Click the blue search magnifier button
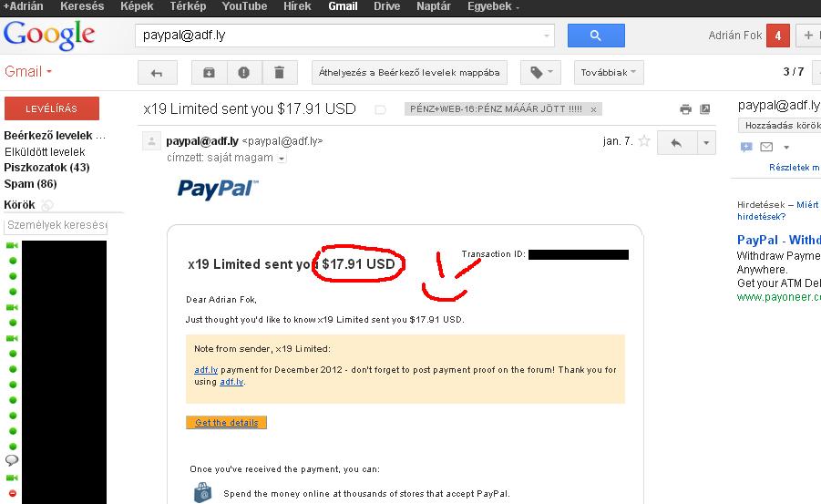This screenshot has height=504, width=821. 596,36
